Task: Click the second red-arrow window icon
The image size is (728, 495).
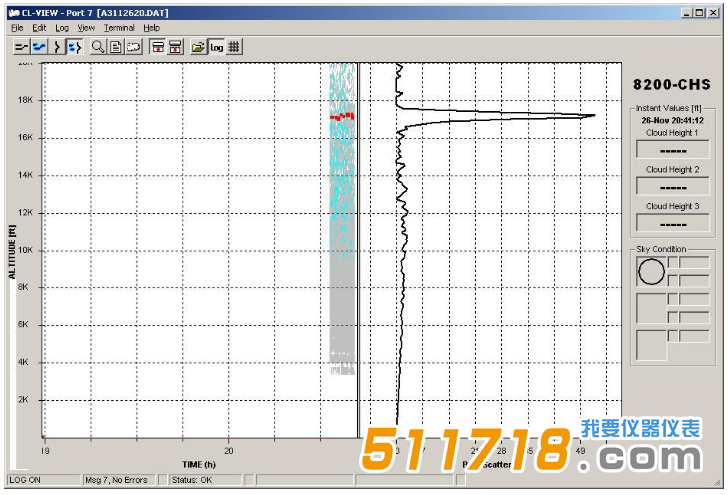Action: pyautogui.click(x=175, y=47)
